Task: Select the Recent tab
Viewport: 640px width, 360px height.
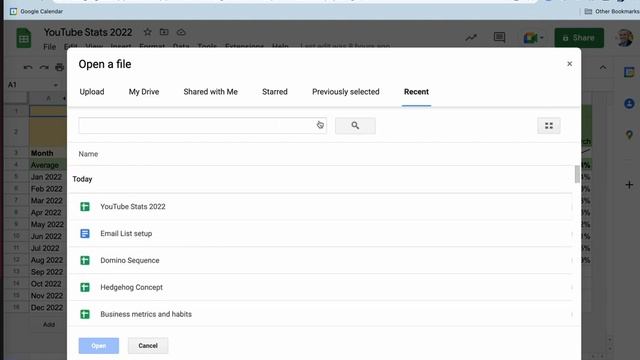Action: (x=416, y=92)
